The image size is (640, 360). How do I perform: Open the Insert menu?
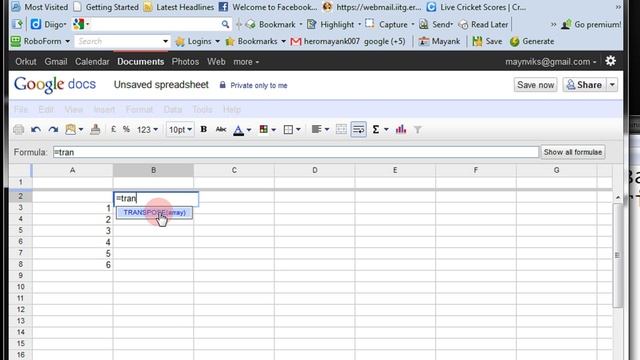pos(104,109)
